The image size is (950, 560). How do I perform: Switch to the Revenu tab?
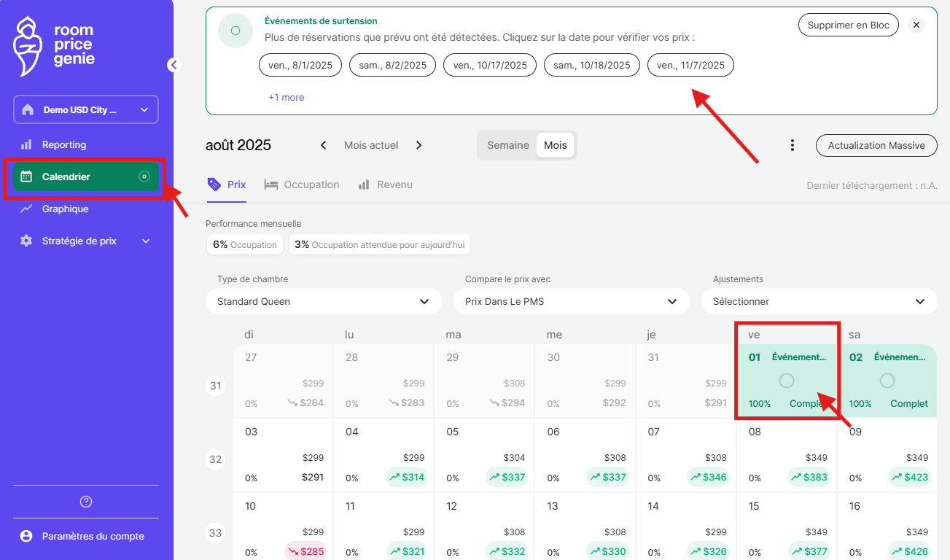tap(386, 184)
